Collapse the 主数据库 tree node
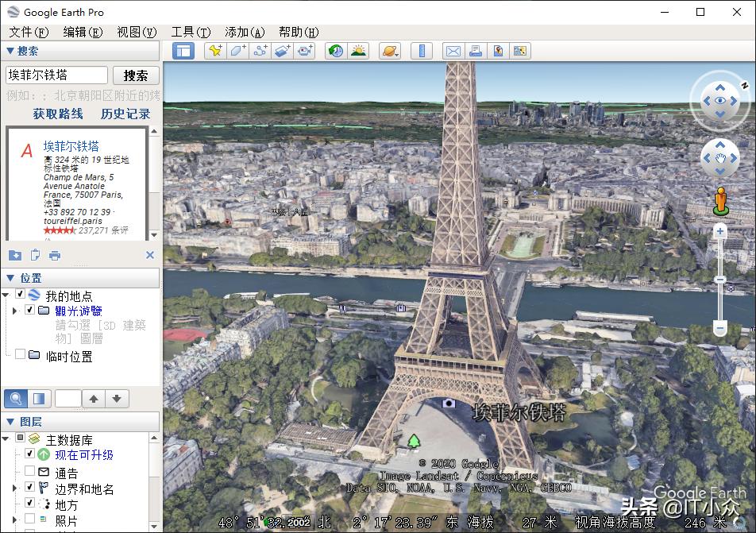 6,438
